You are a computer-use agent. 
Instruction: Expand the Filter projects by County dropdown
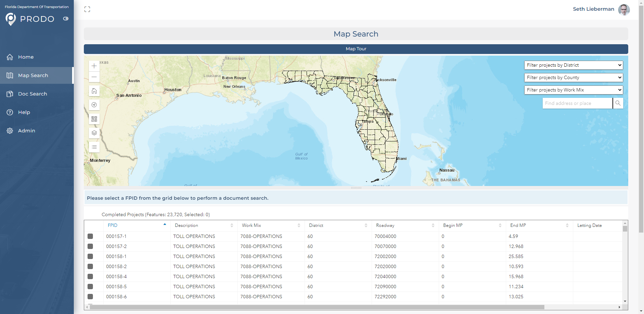(x=574, y=77)
